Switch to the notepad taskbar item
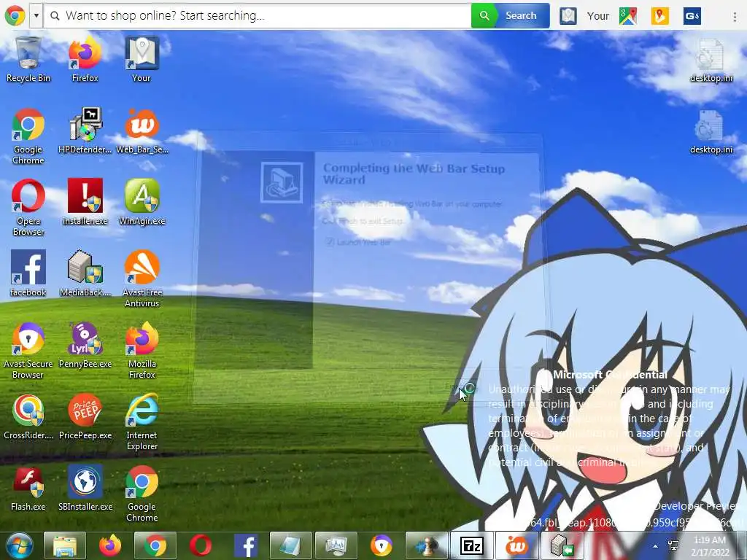The image size is (747, 560). pyautogui.click(x=290, y=545)
